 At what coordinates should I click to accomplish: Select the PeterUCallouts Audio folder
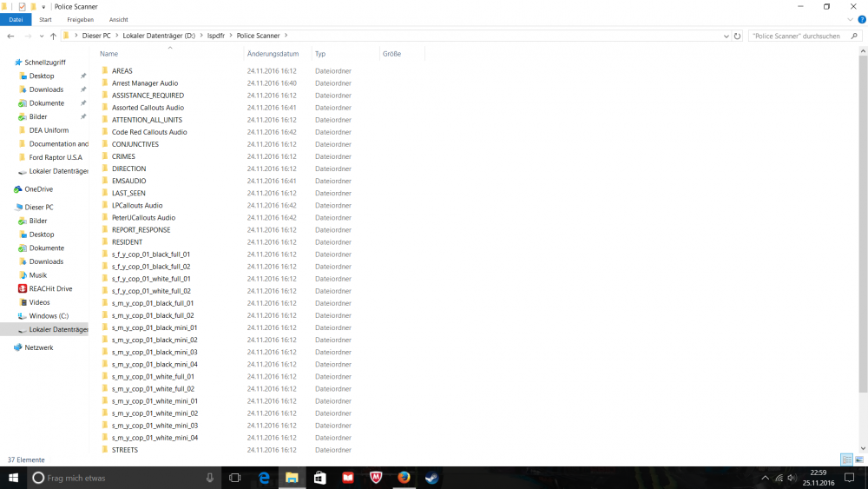[x=143, y=218]
